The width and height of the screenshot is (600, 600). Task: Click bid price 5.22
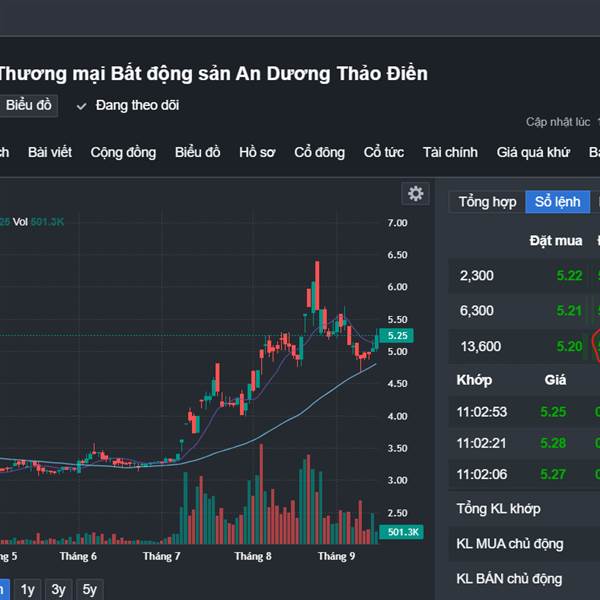point(569,276)
